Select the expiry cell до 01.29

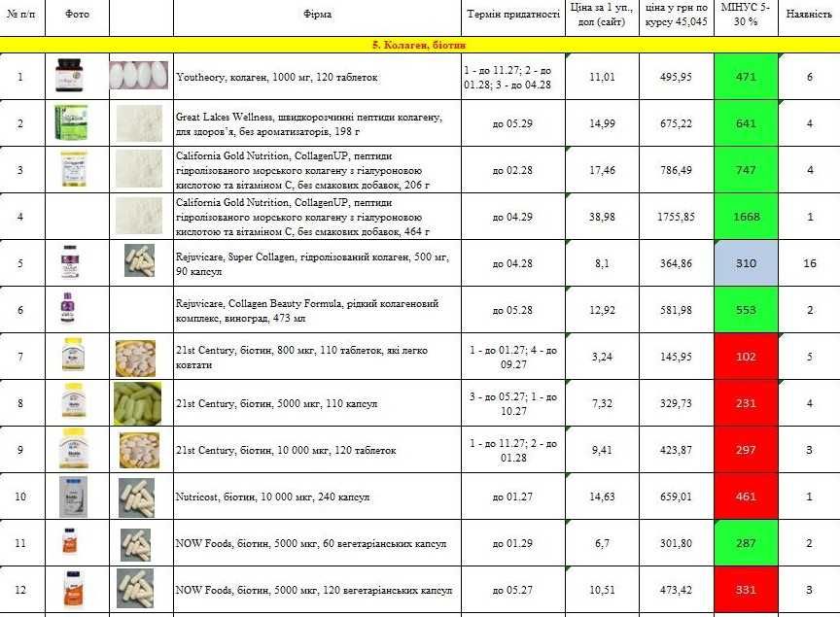(x=513, y=543)
